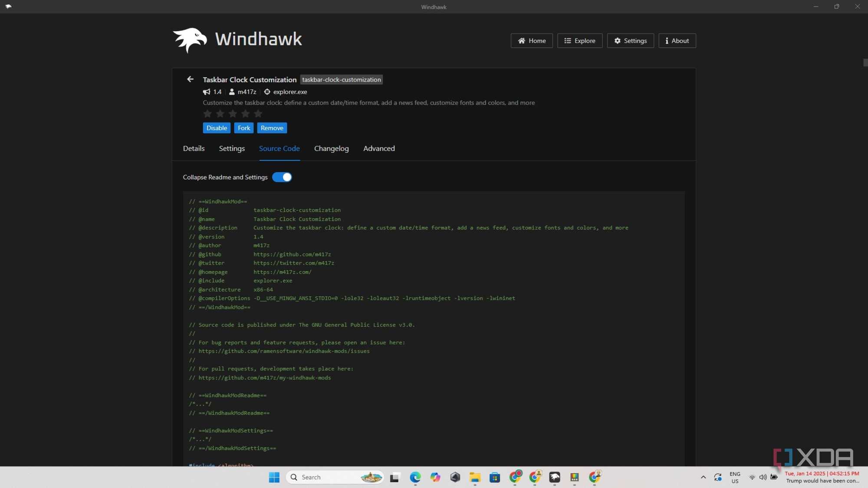This screenshot has width=868, height=488.
Task: Open Task View from the taskbar
Action: click(x=395, y=477)
